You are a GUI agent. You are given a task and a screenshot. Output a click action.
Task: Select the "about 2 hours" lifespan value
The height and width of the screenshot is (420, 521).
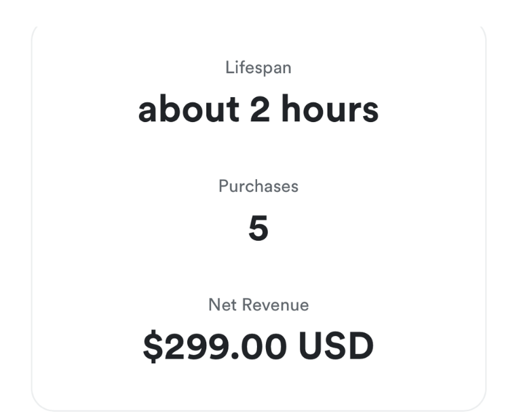click(258, 110)
